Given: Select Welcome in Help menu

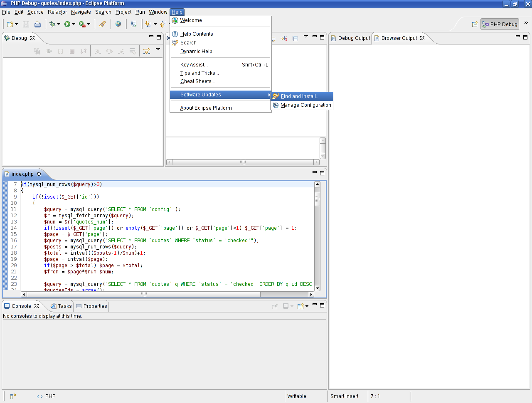Looking at the screenshot, I should (x=221, y=20).
